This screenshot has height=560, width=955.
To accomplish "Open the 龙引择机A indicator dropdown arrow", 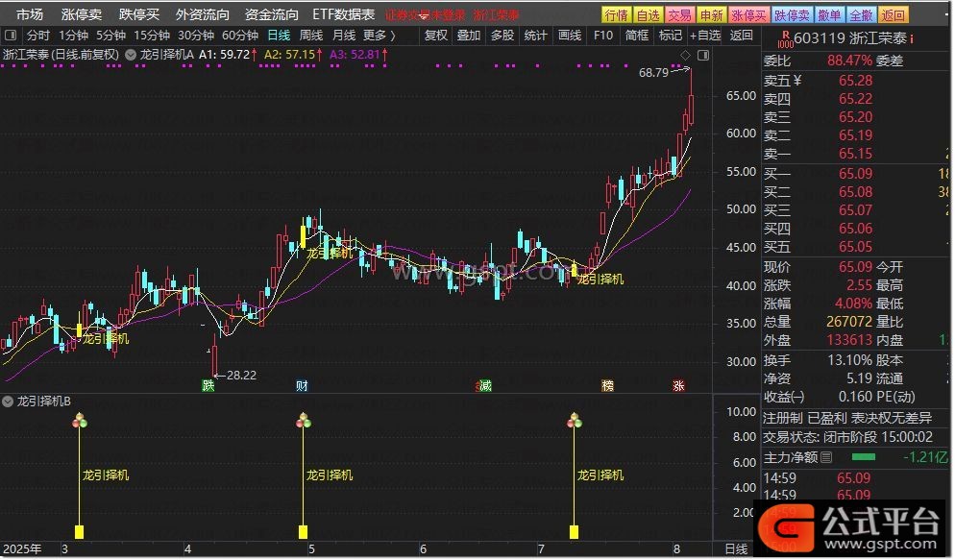I will 131,55.
